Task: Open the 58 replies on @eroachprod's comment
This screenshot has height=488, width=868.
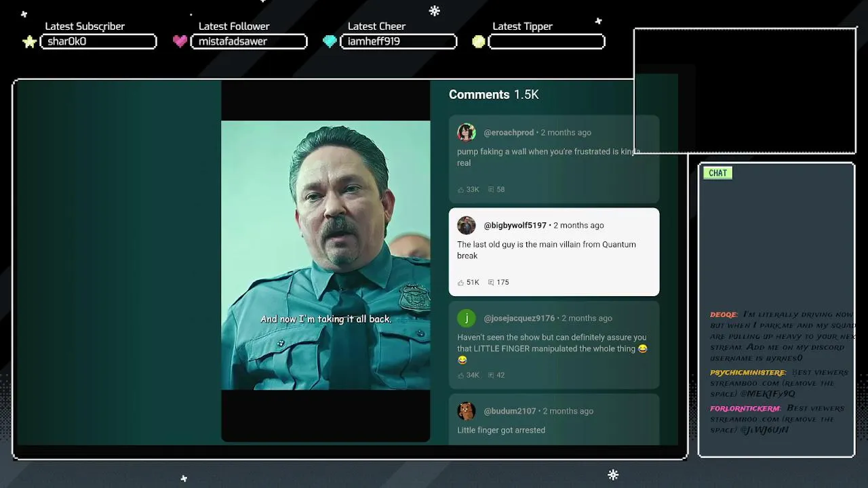Action: pyautogui.click(x=496, y=190)
